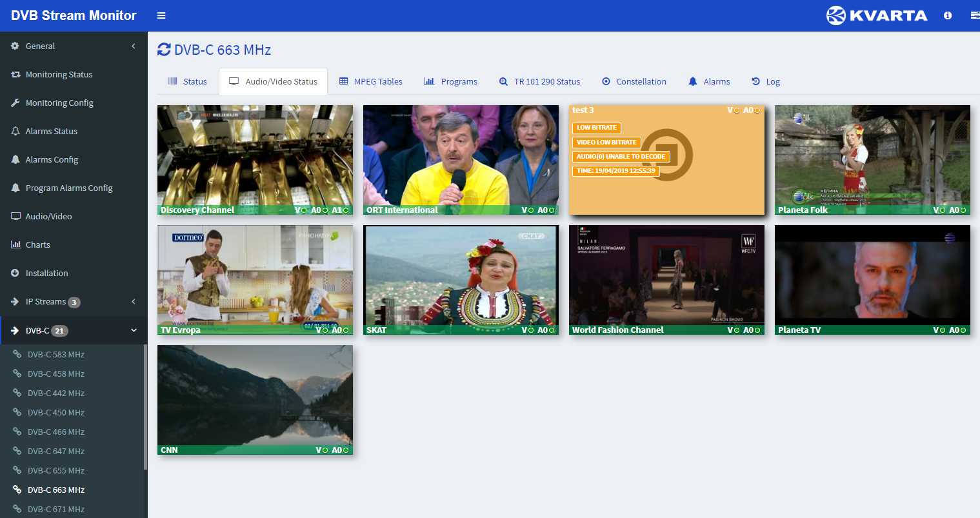The width and height of the screenshot is (980, 518).
Task: Click the wrench icon for Monitoring Config
Action: [x=15, y=103]
